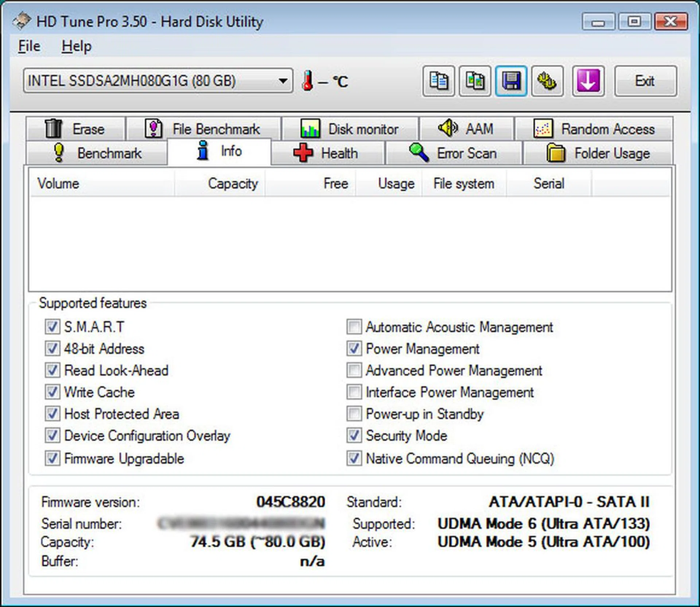
Task: Switch to the Health tab
Action: 327,153
